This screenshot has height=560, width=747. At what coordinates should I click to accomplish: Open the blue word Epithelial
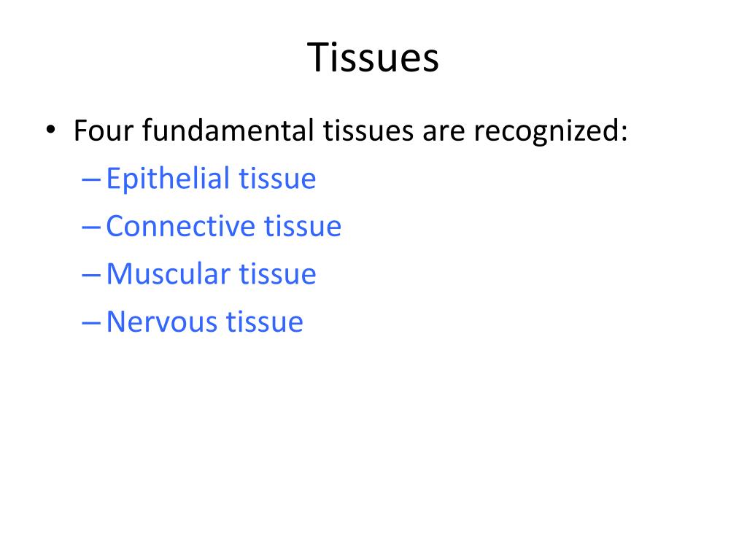[168, 180]
